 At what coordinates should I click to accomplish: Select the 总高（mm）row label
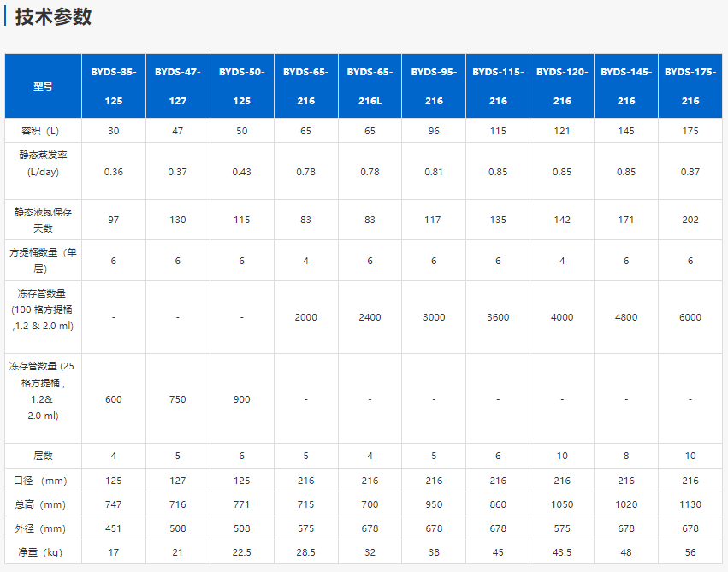point(43,504)
